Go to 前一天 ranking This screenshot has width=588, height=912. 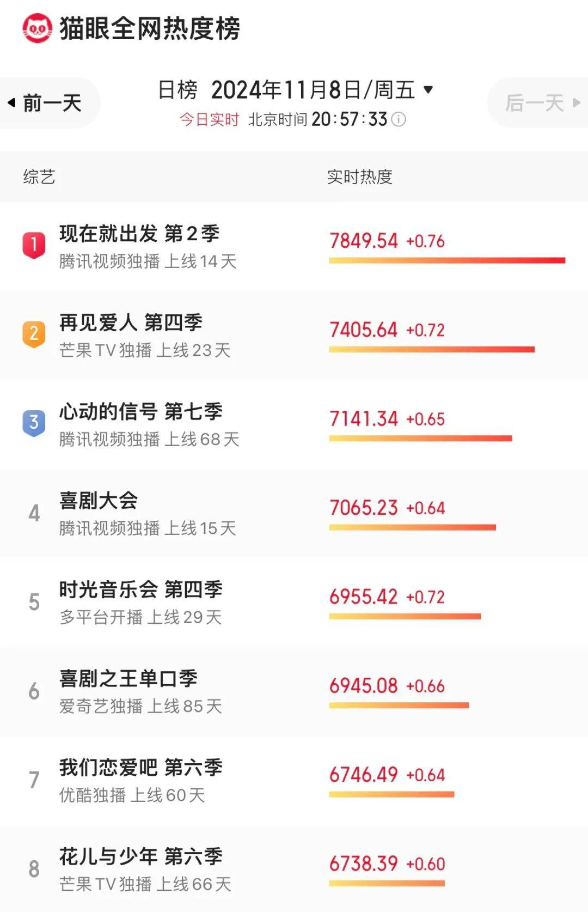(x=52, y=103)
